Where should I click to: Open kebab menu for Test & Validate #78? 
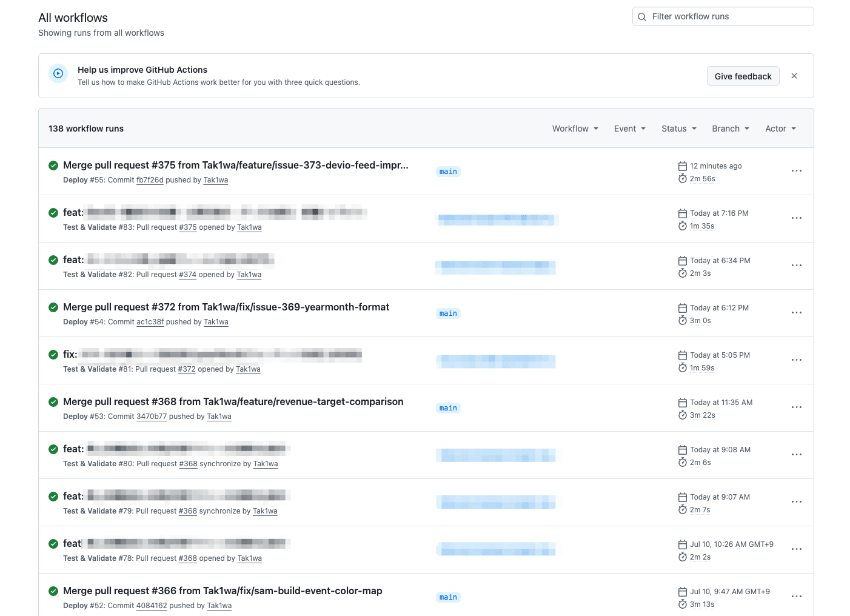(797, 549)
